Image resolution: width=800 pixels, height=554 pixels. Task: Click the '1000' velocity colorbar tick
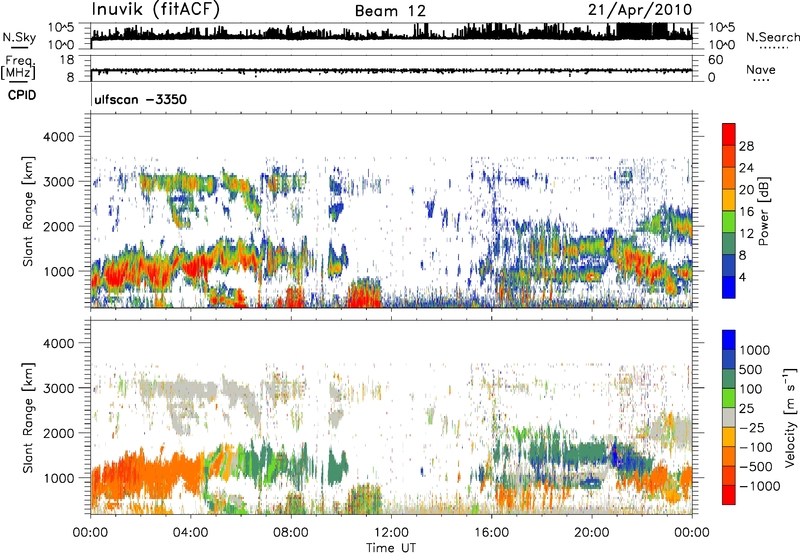coord(755,350)
